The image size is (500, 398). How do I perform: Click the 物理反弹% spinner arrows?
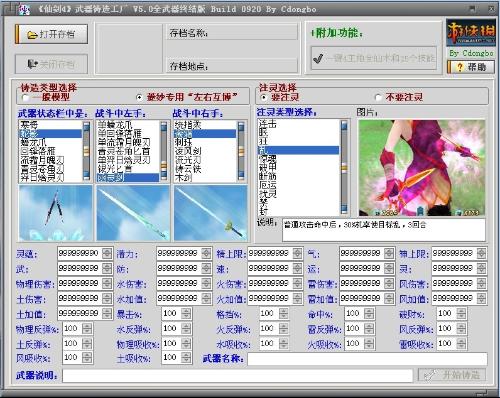[87, 329]
